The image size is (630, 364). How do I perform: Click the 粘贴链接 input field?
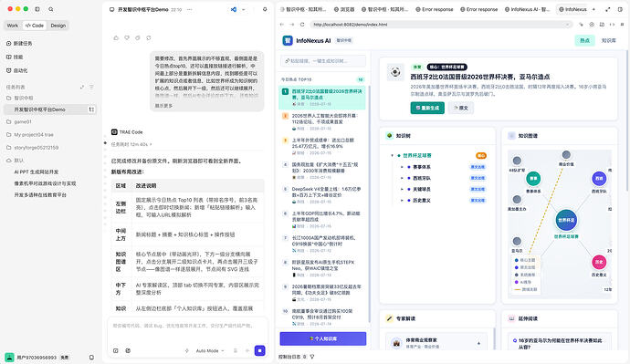pyautogui.click(x=323, y=61)
